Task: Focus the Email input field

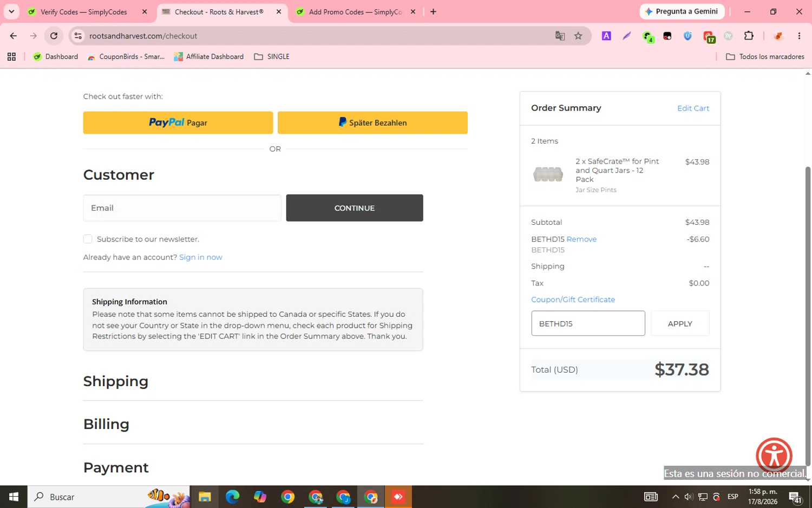Action: click(182, 208)
